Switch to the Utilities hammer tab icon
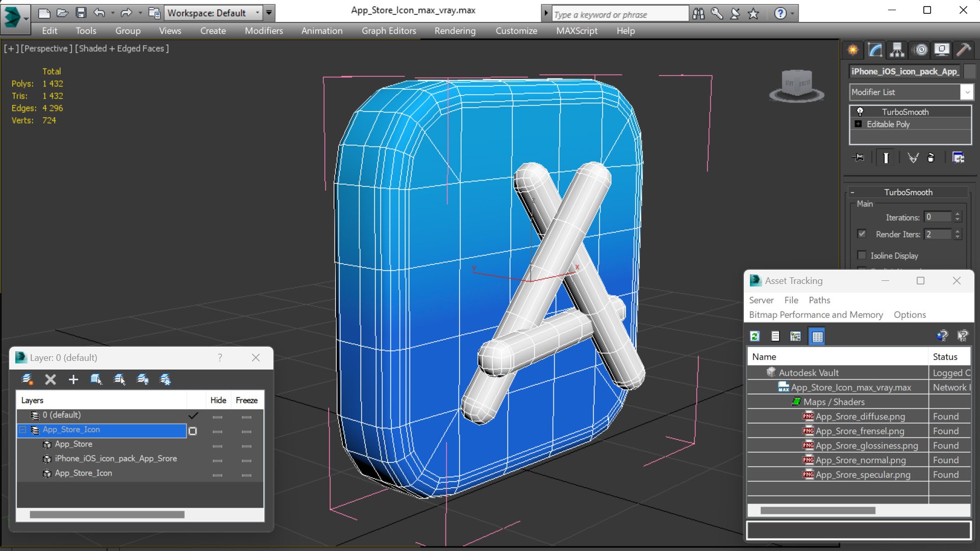Viewport: 980px width, 551px height. pos(964,49)
